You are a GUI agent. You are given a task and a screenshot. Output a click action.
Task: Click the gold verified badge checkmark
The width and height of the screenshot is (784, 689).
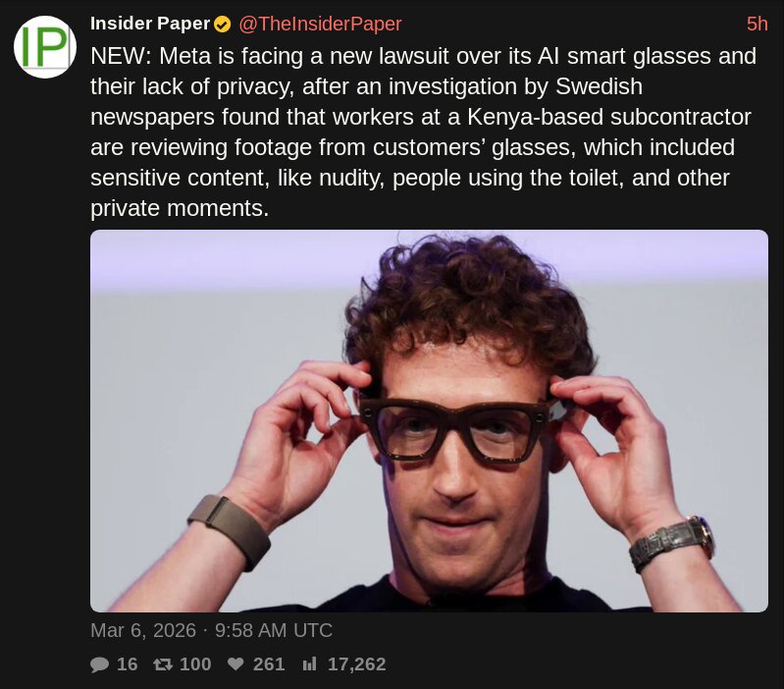pos(223,24)
